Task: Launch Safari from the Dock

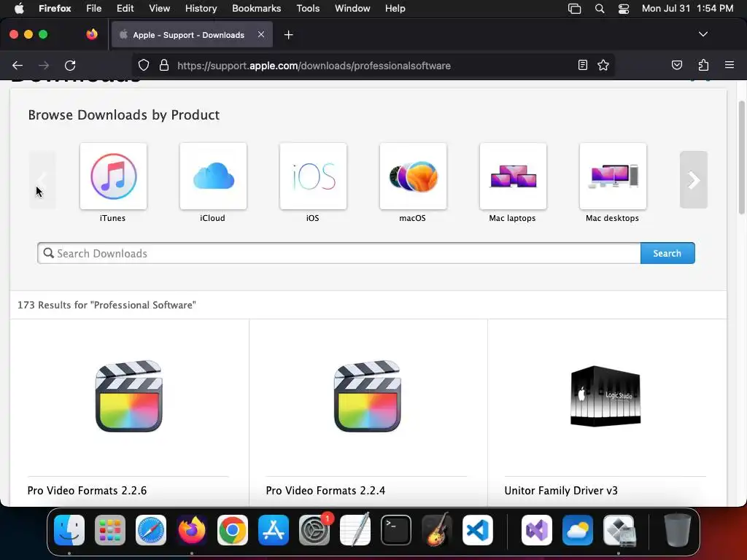Action: point(151,530)
